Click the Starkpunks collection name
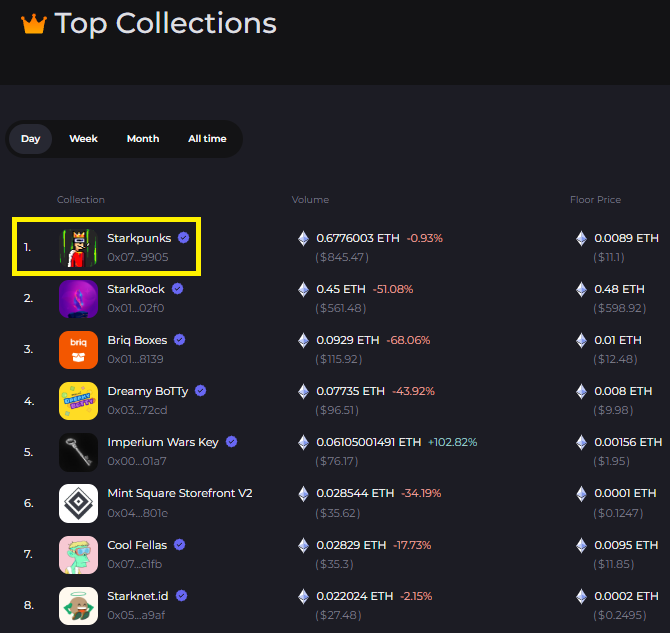670x633 pixels. pyautogui.click(x=139, y=238)
